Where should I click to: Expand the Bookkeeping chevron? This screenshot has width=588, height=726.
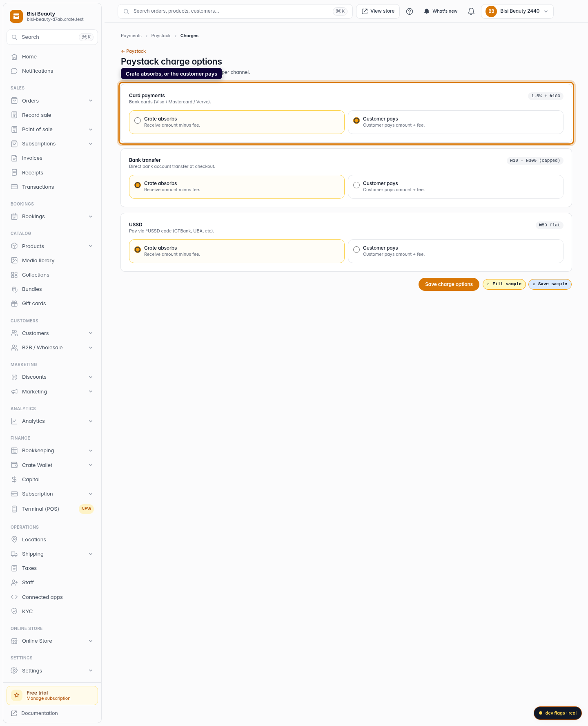[91, 451]
